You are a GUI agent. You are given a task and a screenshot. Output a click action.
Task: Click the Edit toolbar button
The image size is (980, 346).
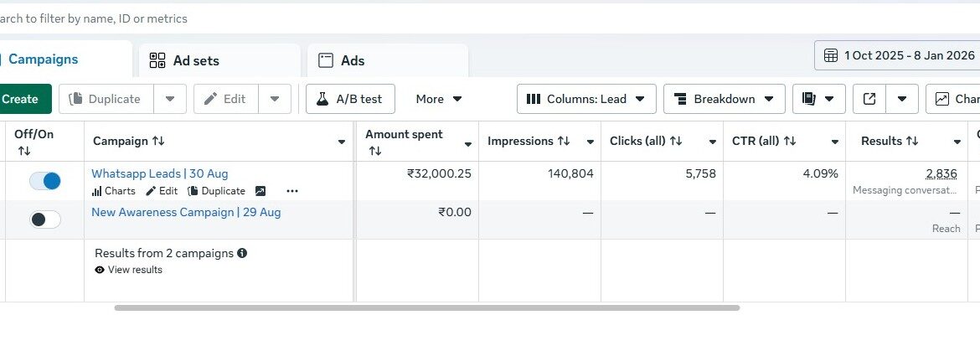225,99
